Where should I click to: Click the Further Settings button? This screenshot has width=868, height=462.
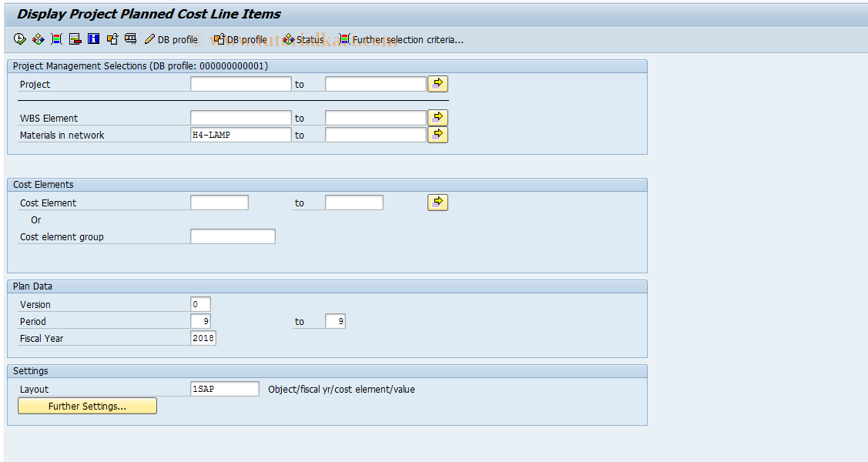click(x=88, y=406)
